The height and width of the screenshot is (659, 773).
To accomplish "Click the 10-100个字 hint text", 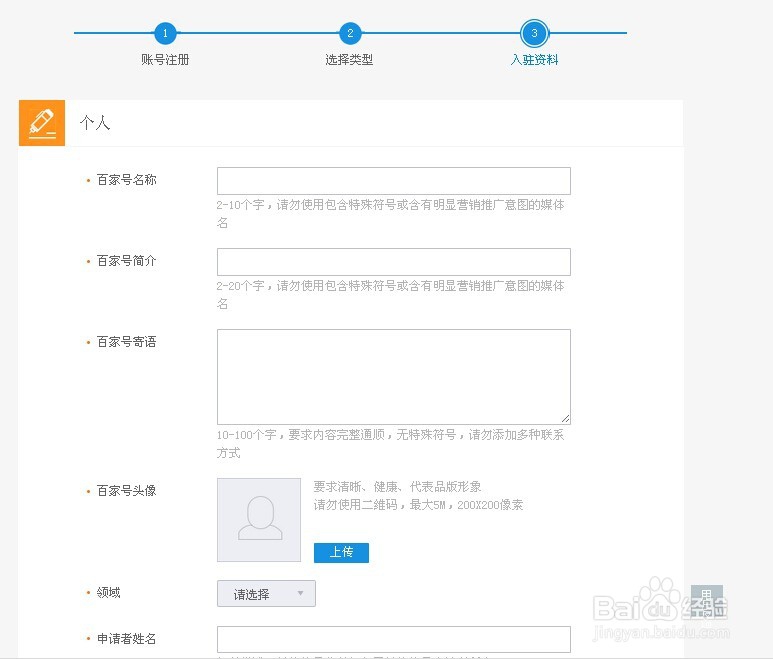I will 390,444.
